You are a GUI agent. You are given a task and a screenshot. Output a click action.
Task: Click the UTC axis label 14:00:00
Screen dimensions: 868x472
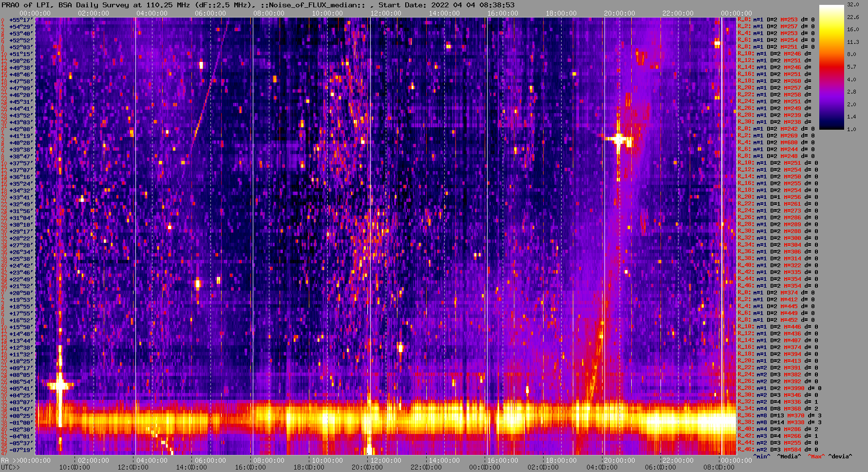(x=191, y=467)
